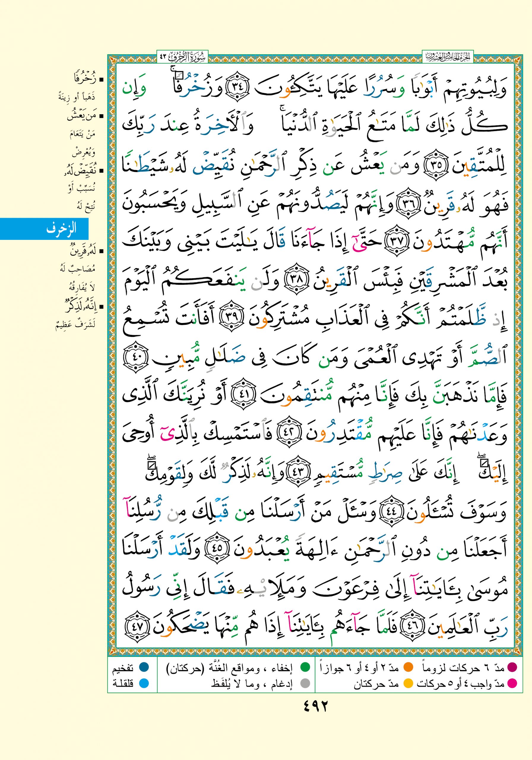Click the pink مدّ واجب legend dot

pos(512,683)
